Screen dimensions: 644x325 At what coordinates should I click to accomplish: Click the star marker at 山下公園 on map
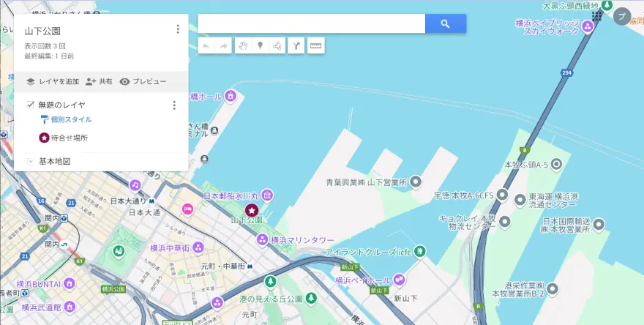point(252,210)
